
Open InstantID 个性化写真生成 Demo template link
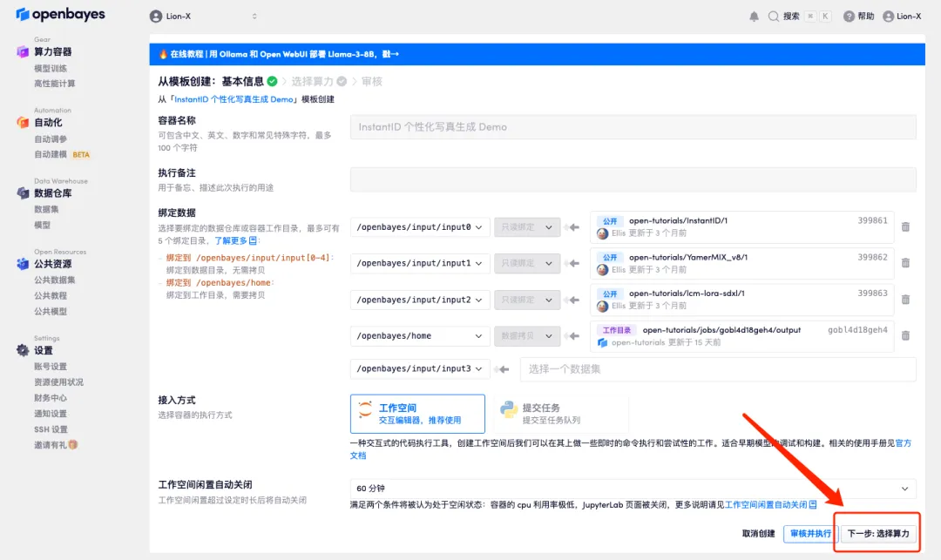[x=234, y=99]
